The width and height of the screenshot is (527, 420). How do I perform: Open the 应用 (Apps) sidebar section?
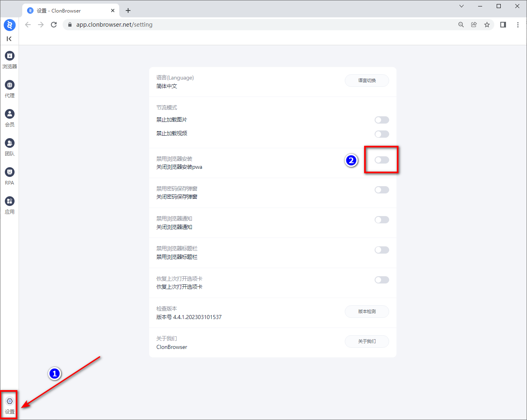[x=9, y=202]
